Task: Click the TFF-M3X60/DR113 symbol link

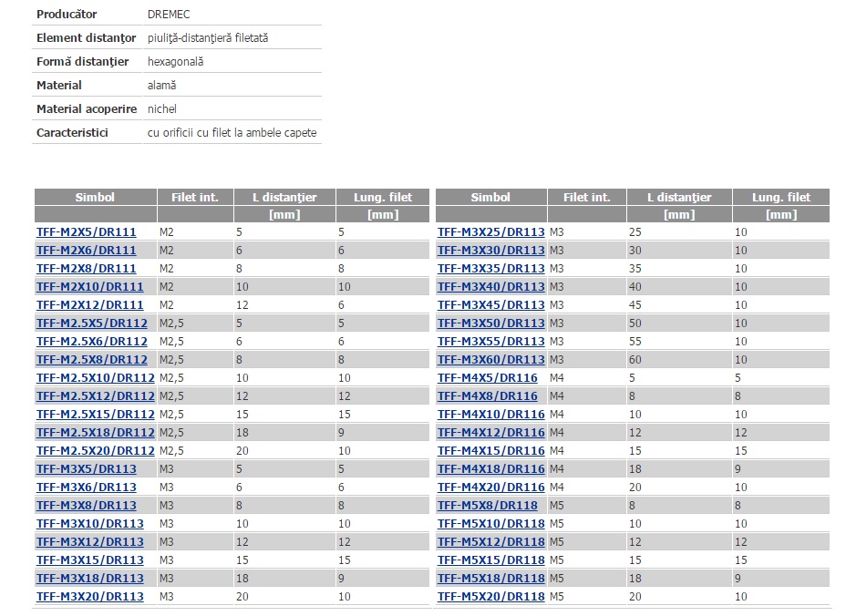Action: (x=491, y=359)
